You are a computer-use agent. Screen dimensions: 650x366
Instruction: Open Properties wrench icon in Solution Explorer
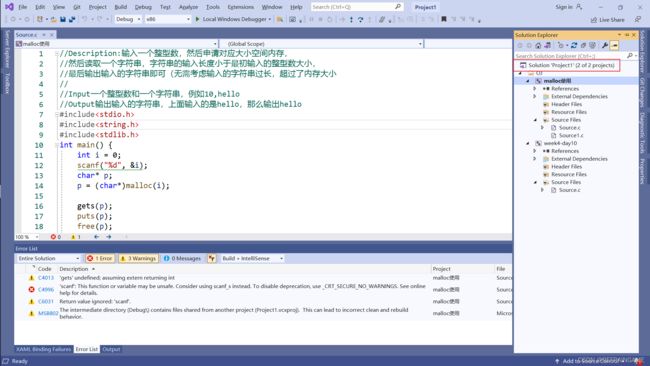click(605, 46)
